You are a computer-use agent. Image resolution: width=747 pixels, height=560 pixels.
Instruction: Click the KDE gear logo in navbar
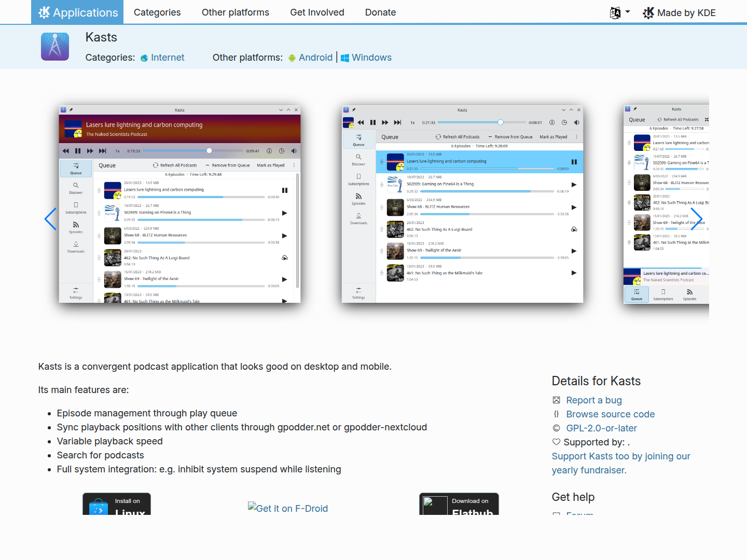pos(44,12)
